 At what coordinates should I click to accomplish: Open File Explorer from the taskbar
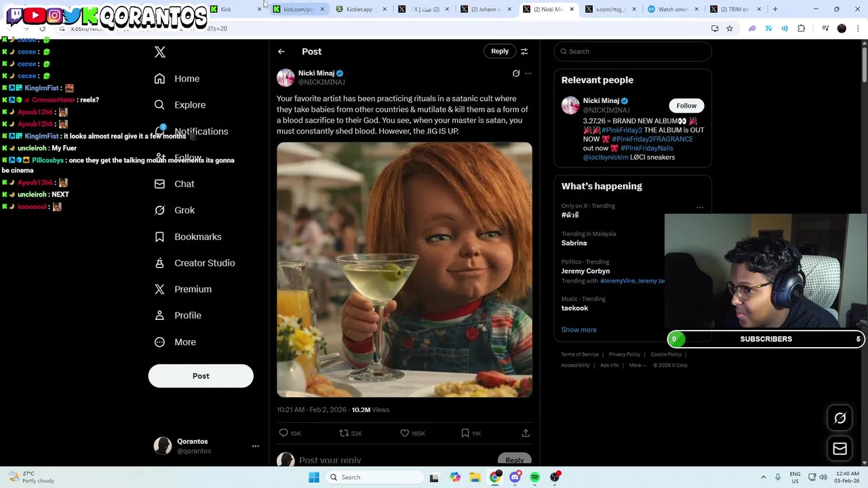tap(475, 477)
